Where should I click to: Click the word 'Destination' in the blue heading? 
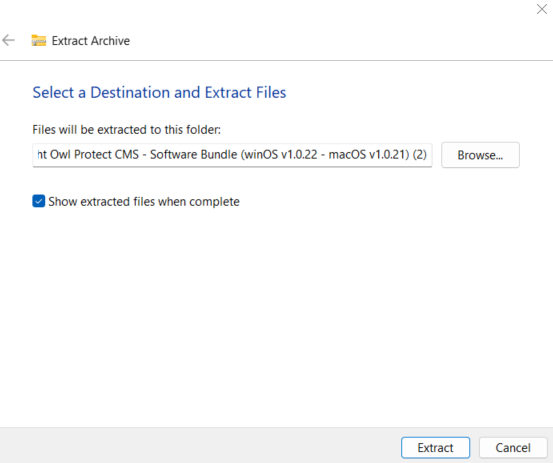[130, 93]
